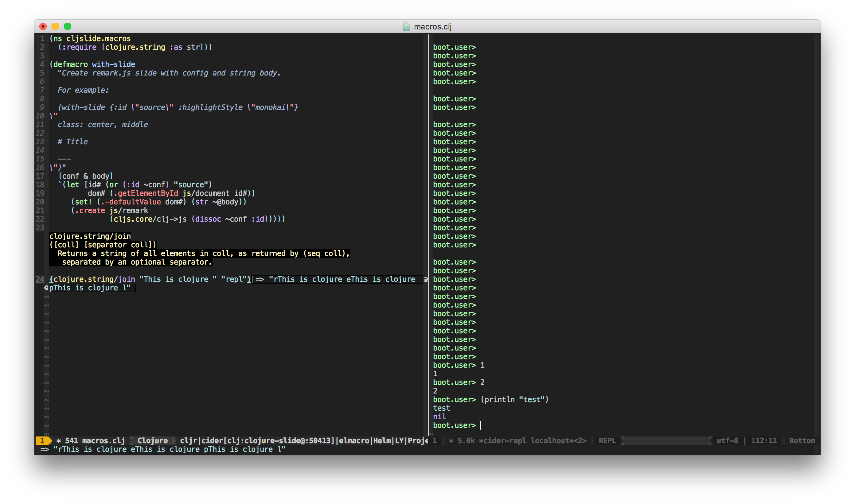Click .getElementById on line 19

point(146,193)
